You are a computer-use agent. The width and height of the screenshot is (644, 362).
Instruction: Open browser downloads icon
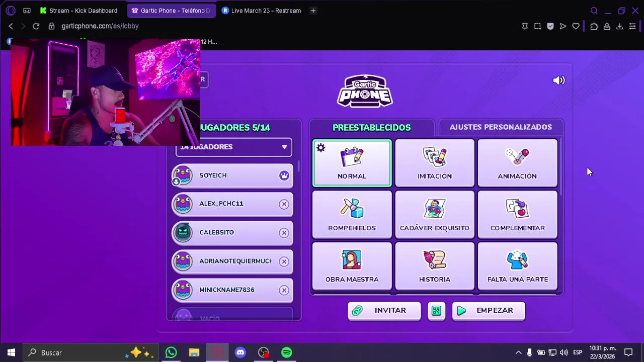point(619,26)
